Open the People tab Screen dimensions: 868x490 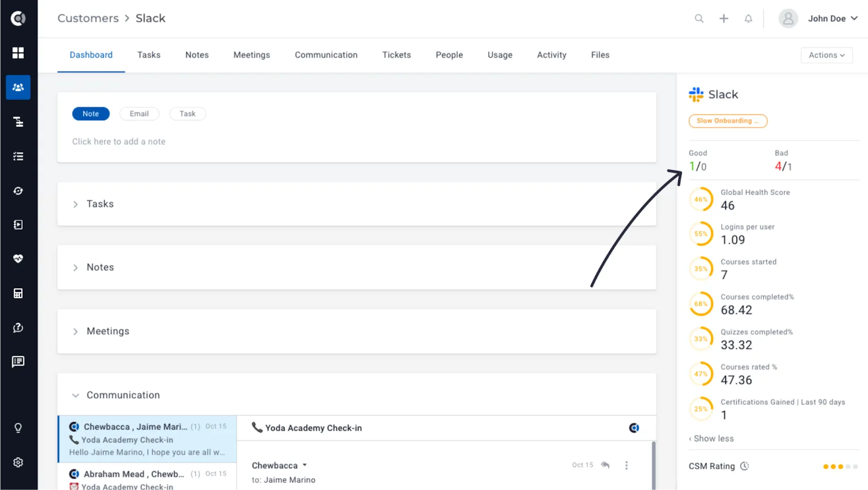pos(449,55)
